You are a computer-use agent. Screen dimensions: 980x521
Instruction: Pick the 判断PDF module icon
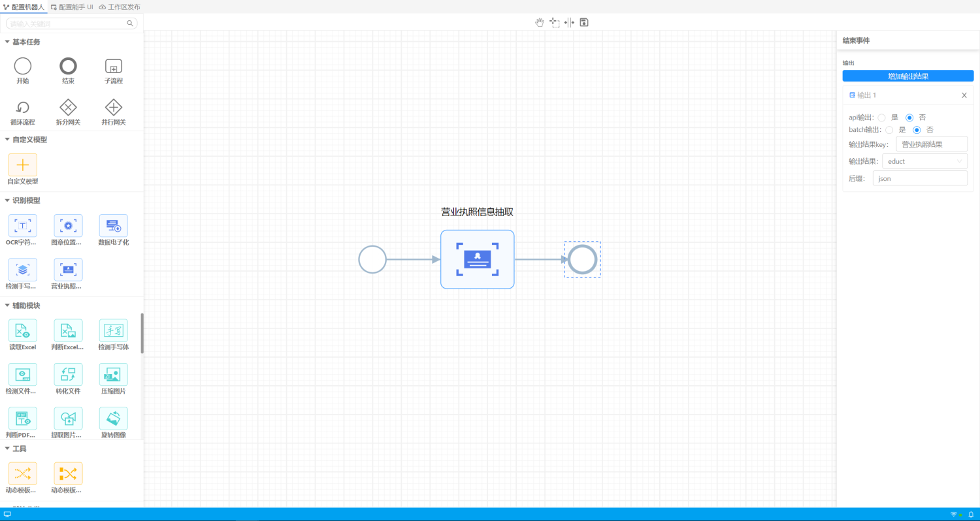coord(23,418)
